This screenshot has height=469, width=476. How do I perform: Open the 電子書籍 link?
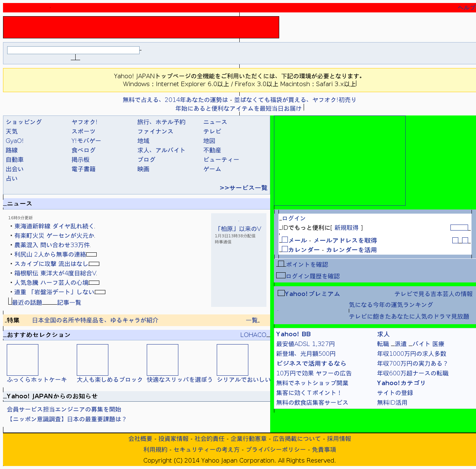click(84, 169)
